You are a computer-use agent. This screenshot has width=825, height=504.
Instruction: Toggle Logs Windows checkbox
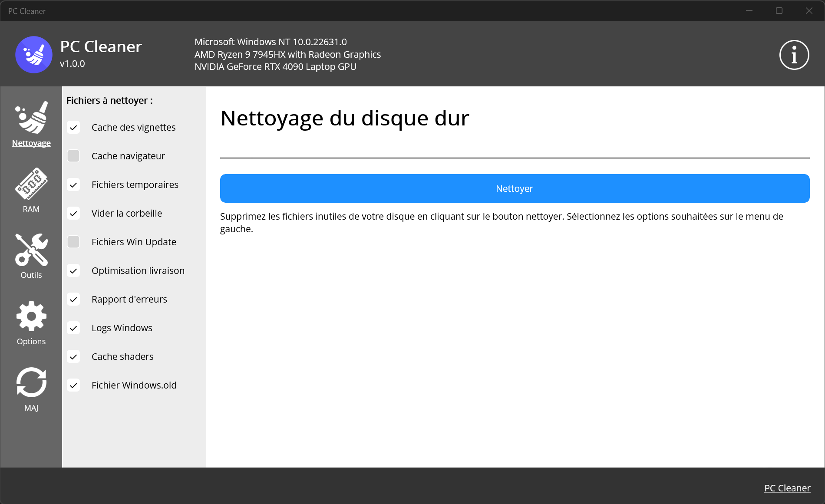[x=73, y=328]
